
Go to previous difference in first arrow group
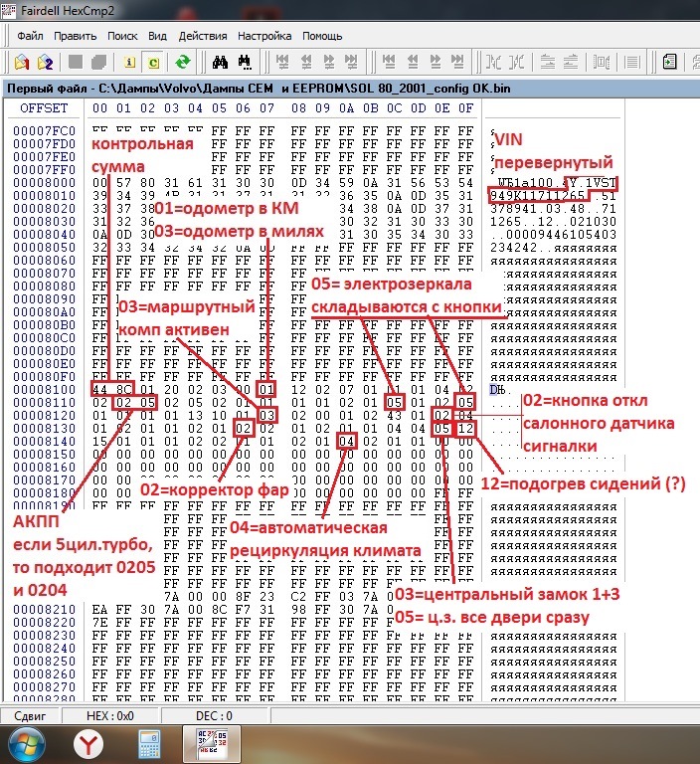[306, 63]
